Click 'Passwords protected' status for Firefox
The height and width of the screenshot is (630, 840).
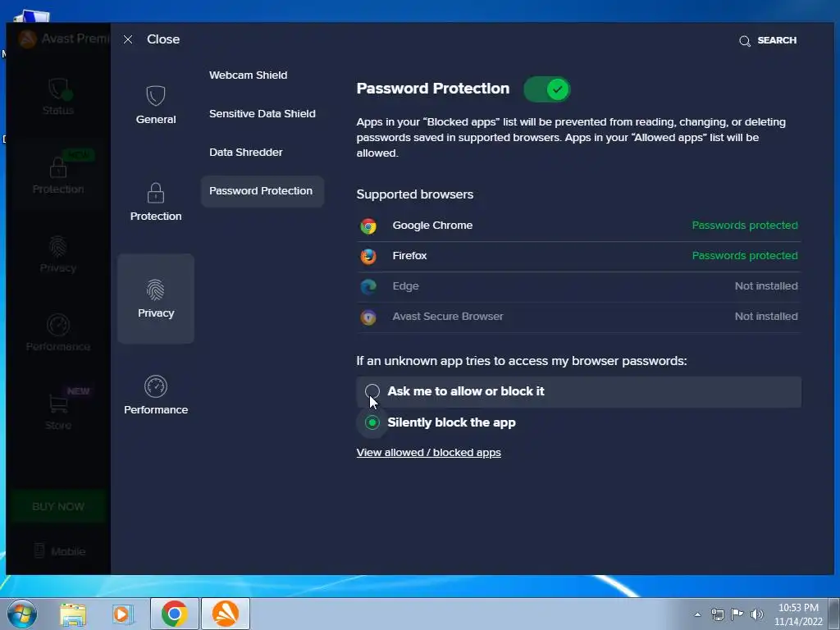coord(745,256)
